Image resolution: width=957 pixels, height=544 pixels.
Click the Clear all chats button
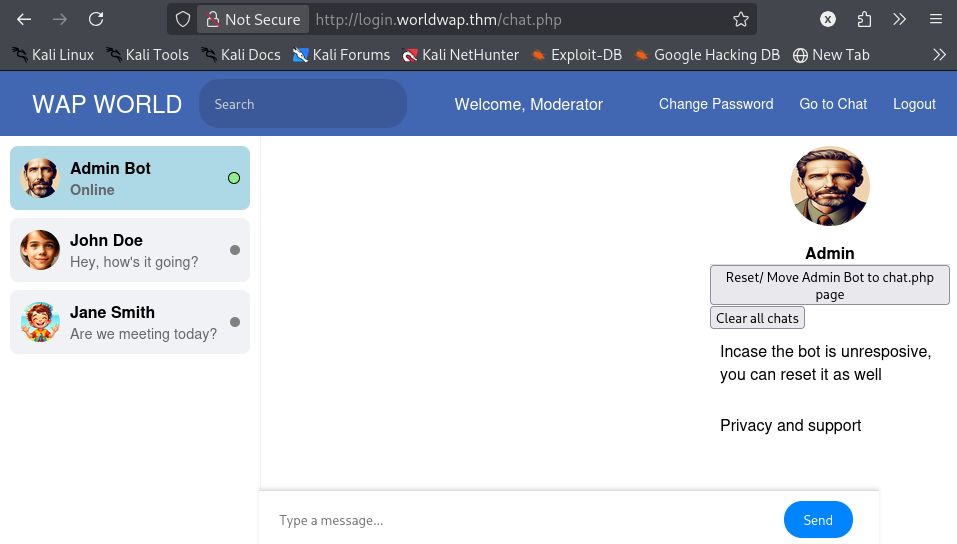click(x=757, y=318)
